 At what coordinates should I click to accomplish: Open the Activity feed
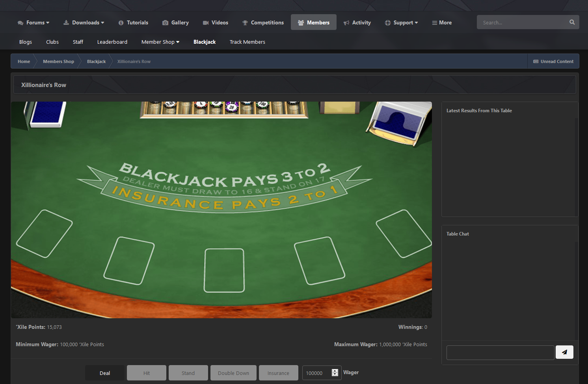coord(357,22)
